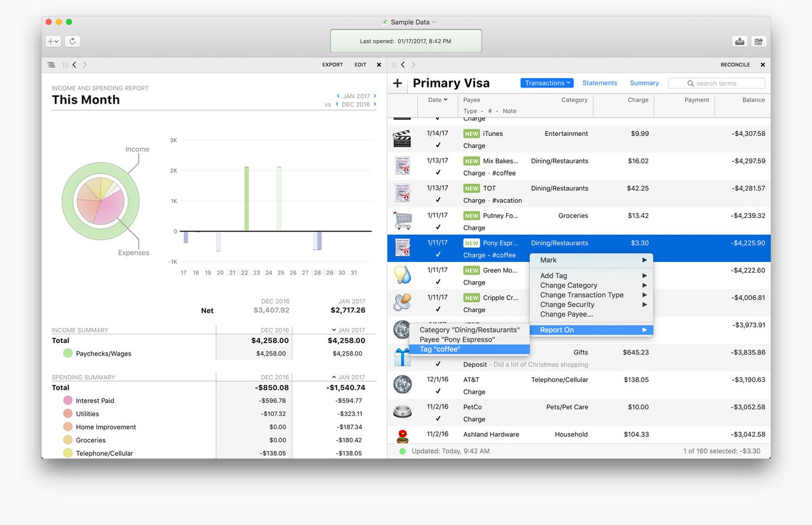The width and height of the screenshot is (812, 525).
Task: Click the iTunes movie clapper transaction icon
Action: pyautogui.click(x=402, y=138)
